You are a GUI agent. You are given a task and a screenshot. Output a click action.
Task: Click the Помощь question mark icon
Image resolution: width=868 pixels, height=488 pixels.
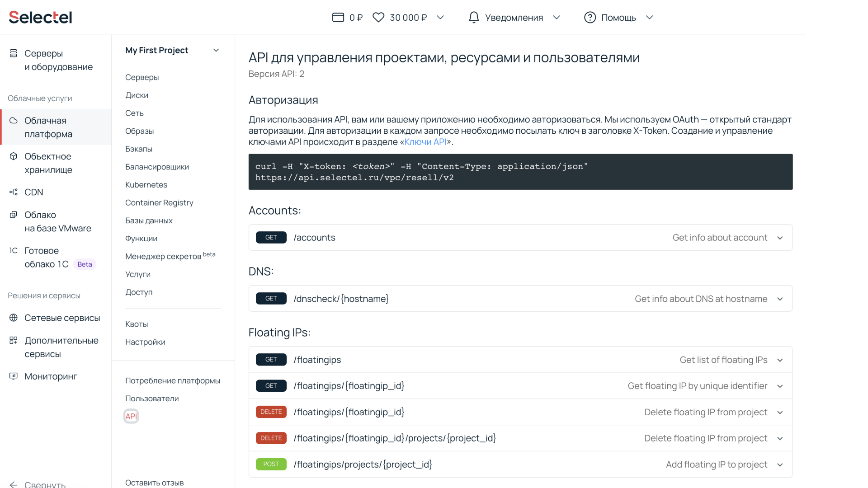tap(589, 17)
